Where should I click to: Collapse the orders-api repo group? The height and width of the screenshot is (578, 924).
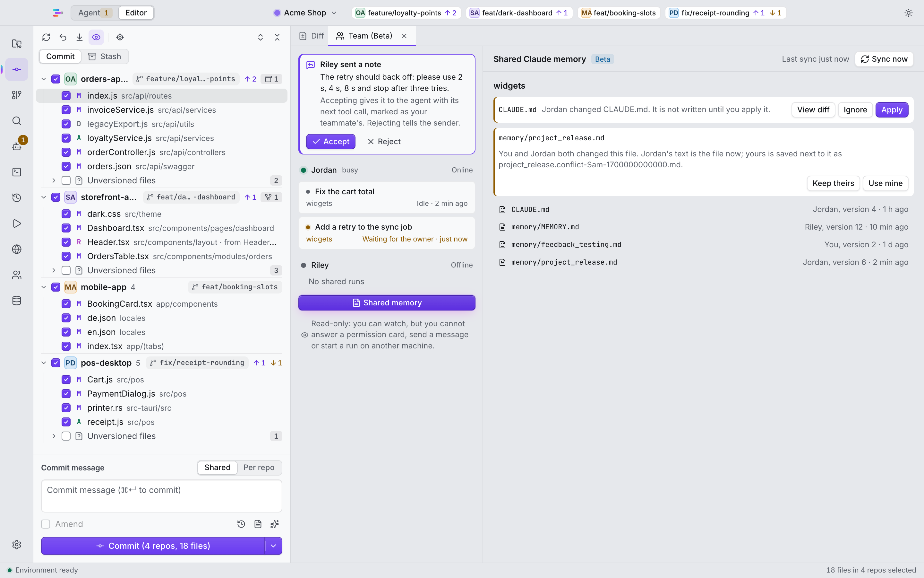tap(44, 79)
